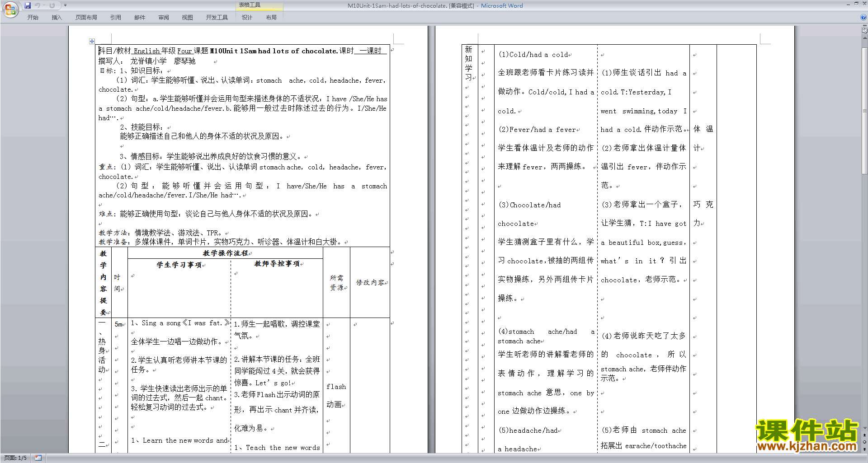Click the underlined 'Four' grade text
The image size is (868, 463).
coord(184,51)
